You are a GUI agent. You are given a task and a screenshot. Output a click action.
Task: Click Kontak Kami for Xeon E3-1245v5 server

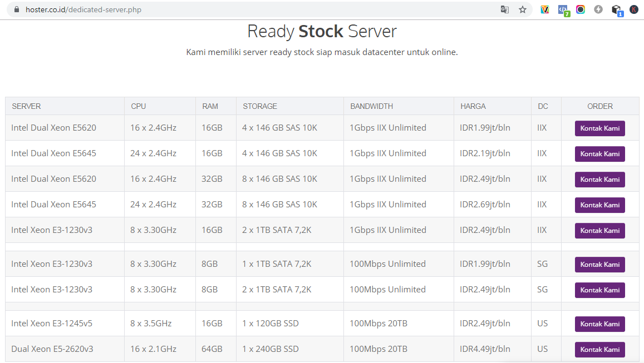599,324
